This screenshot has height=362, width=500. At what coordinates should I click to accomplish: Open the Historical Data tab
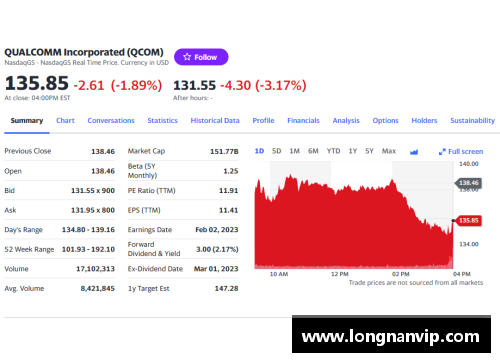point(215,120)
